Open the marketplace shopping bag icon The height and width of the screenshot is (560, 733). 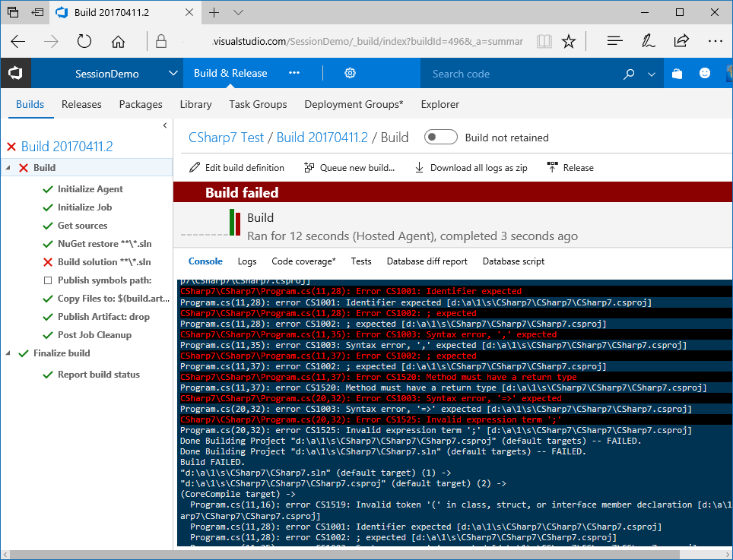[x=677, y=74]
